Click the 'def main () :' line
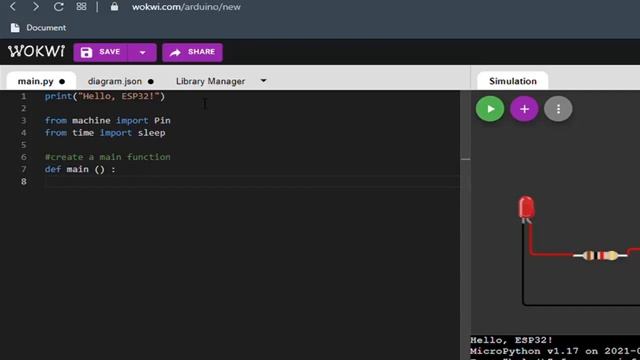The height and width of the screenshot is (360, 640). [x=80, y=169]
